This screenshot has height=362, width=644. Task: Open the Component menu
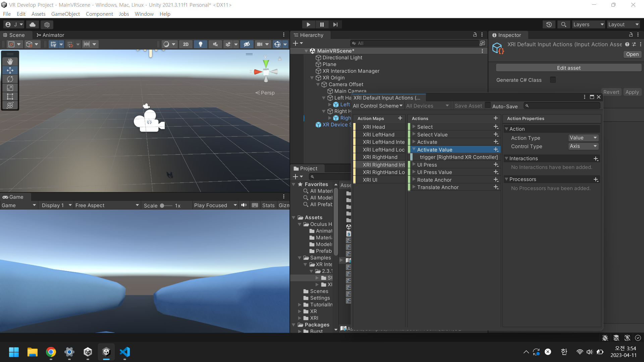click(x=99, y=14)
